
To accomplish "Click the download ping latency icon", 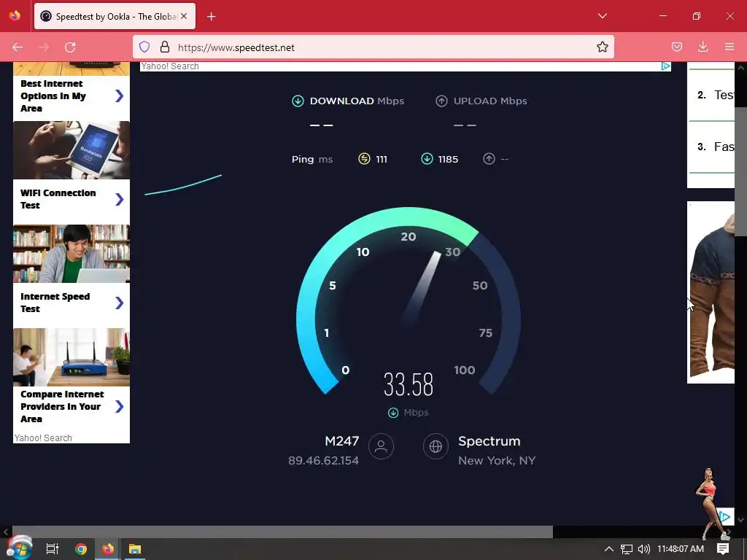I will pyautogui.click(x=427, y=159).
